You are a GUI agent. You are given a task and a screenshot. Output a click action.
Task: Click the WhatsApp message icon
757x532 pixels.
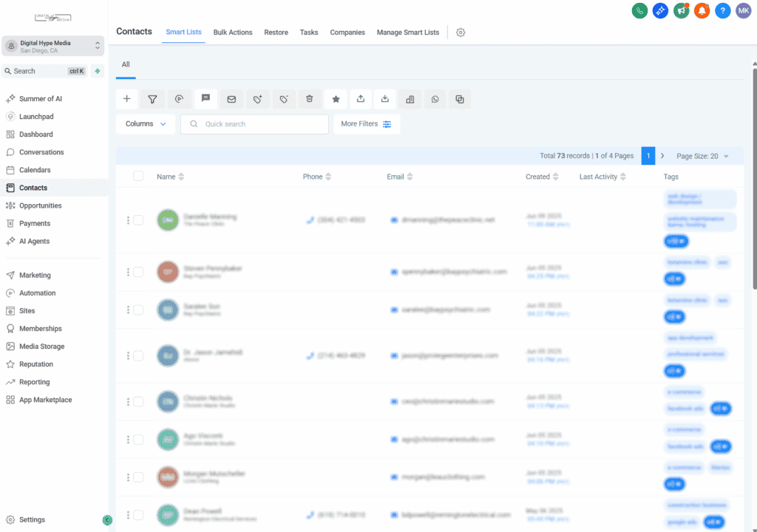[435, 99]
